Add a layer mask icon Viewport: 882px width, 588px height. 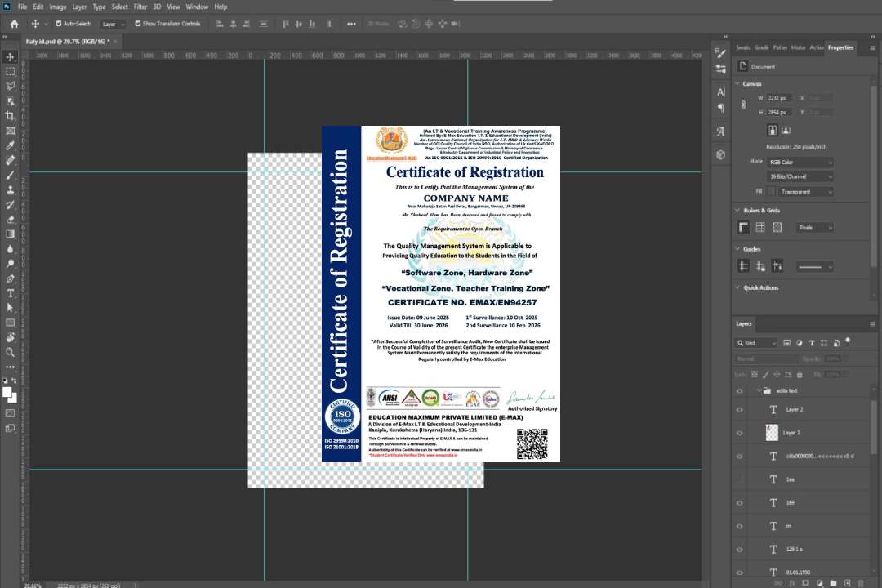click(805, 583)
